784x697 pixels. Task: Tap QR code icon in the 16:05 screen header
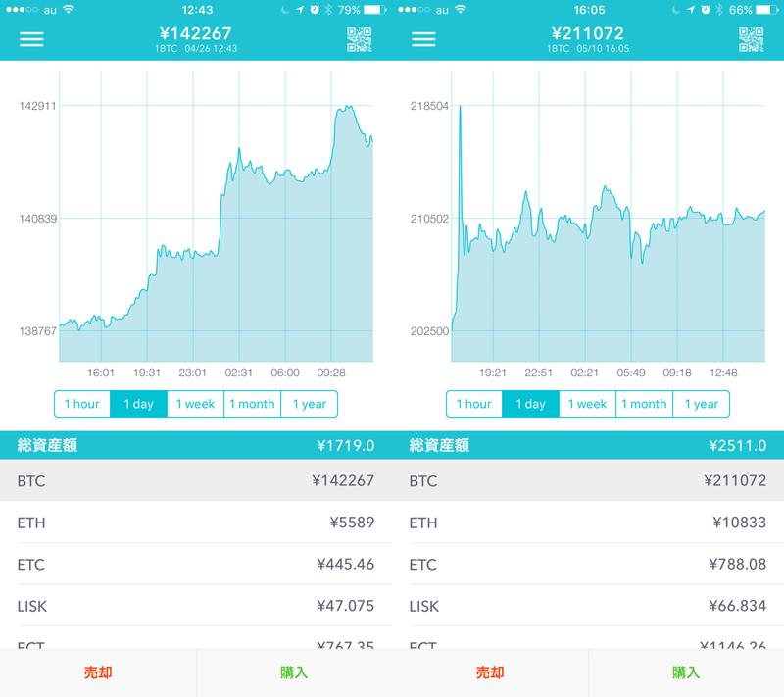(x=752, y=40)
